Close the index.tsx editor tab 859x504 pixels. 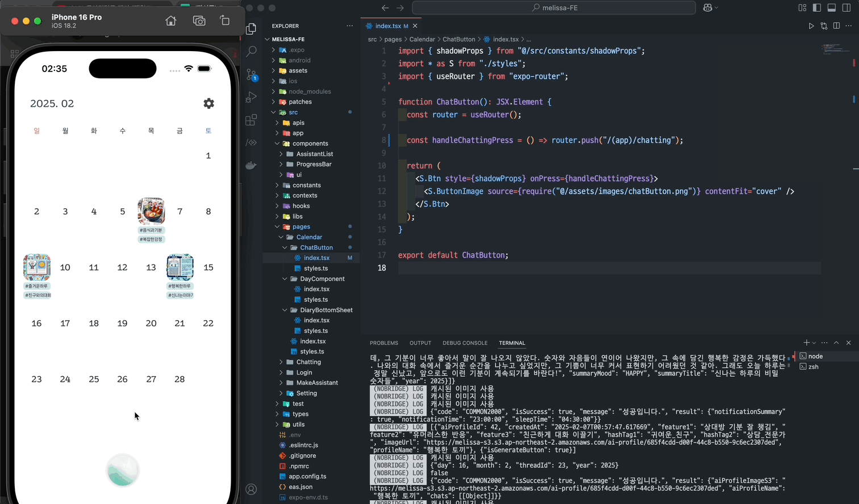click(415, 26)
